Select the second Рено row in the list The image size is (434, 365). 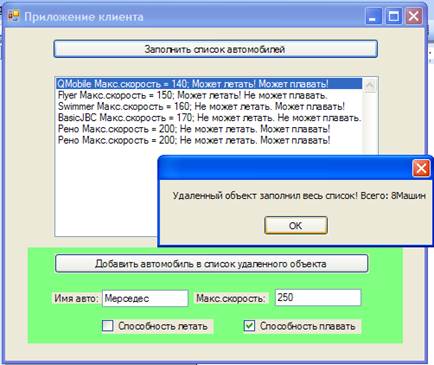[x=209, y=140]
